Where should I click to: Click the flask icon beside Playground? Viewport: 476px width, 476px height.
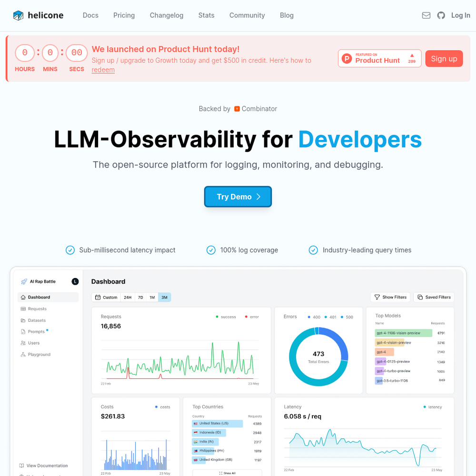[x=23, y=354]
